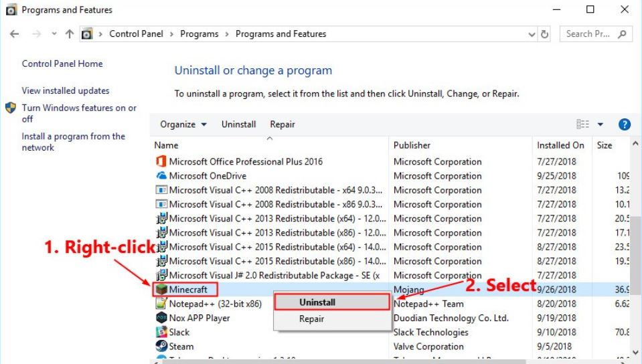Sort by the Size column header
The width and height of the screenshot is (642, 364).
click(605, 145)
